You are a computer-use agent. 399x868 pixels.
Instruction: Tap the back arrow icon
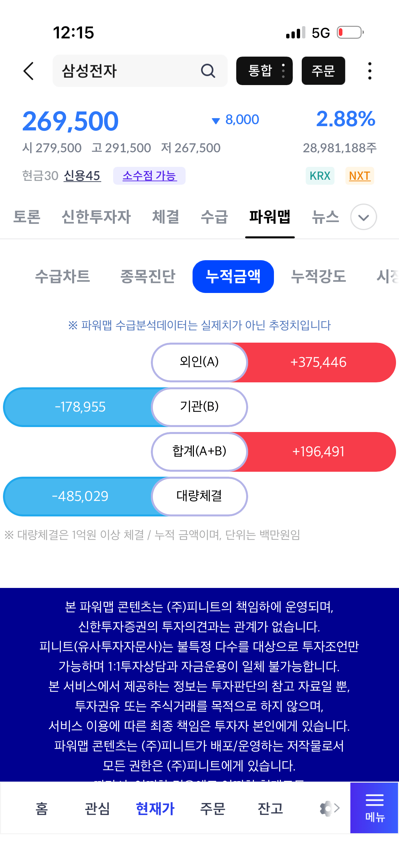pos(29,71)
